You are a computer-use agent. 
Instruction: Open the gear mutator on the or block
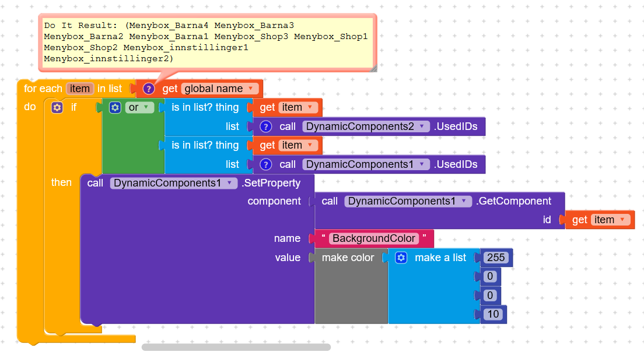point(115,107)
